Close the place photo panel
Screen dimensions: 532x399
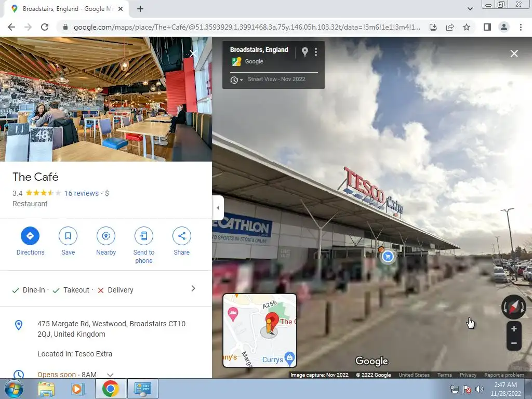pos(193,54)
